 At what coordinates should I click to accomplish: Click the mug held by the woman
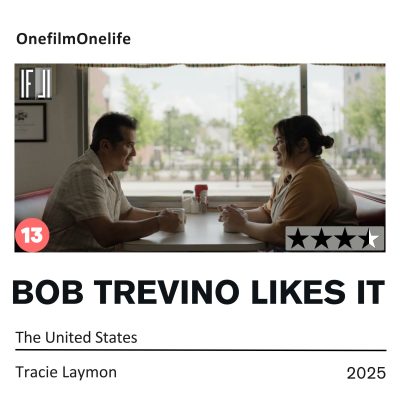coord(230,223)
